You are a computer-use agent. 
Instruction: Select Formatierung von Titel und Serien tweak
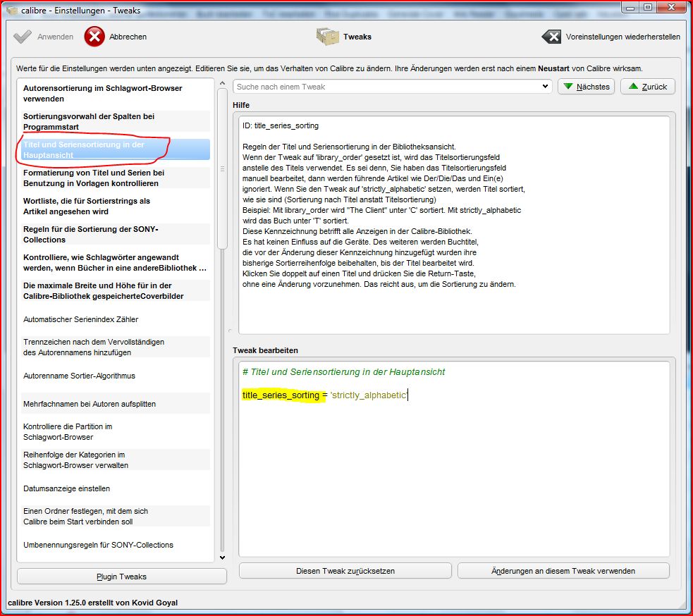pos(116,178)
